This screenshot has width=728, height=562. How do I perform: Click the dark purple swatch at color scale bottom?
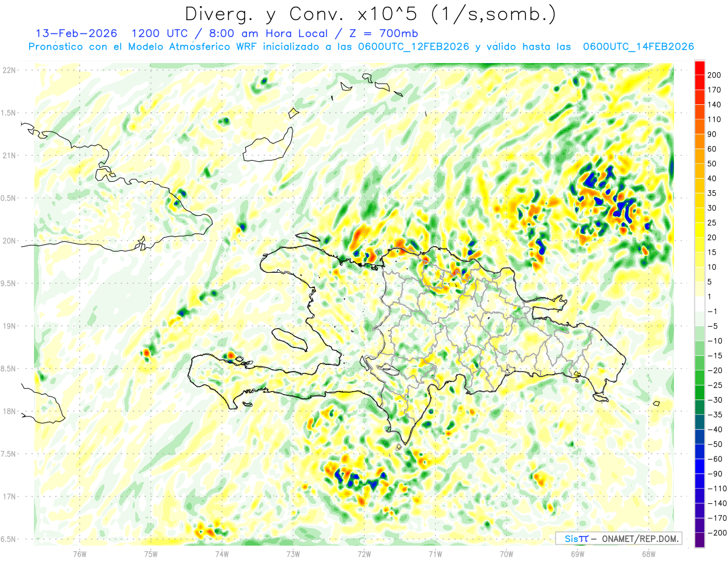tap(699, 540)
